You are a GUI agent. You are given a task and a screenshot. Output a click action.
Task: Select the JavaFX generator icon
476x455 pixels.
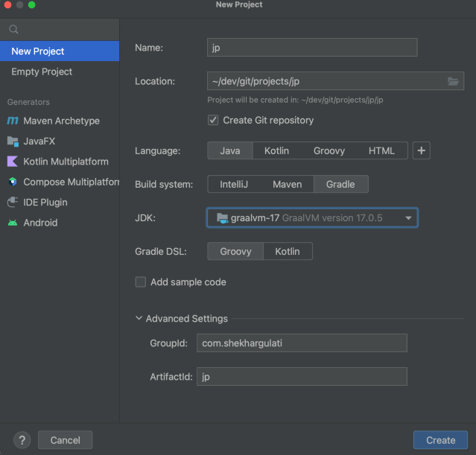click(x=13, y=141)
